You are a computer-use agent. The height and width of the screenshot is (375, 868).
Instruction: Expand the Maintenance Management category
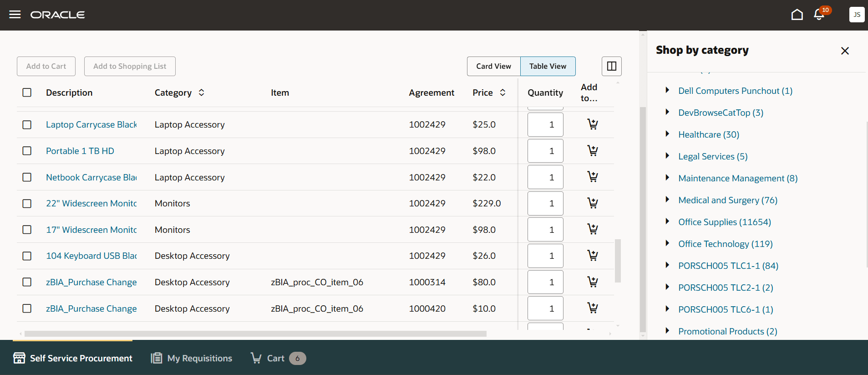tap(667, 178)
